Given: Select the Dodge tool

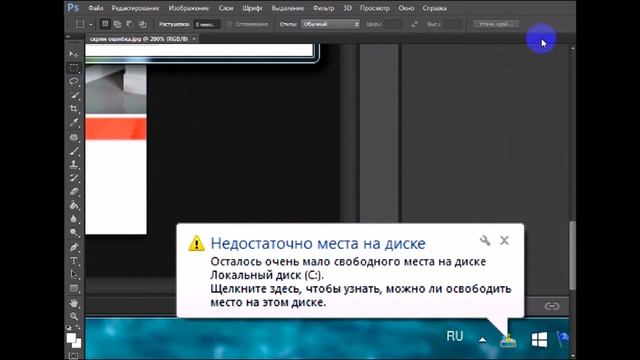Looking at the screenshot, I should (x=73, y=233).
